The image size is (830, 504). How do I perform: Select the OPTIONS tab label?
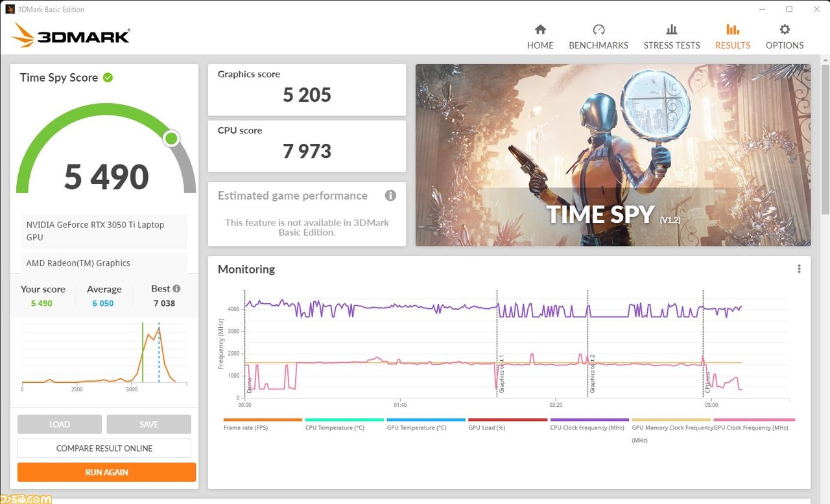tap(785, 45)
